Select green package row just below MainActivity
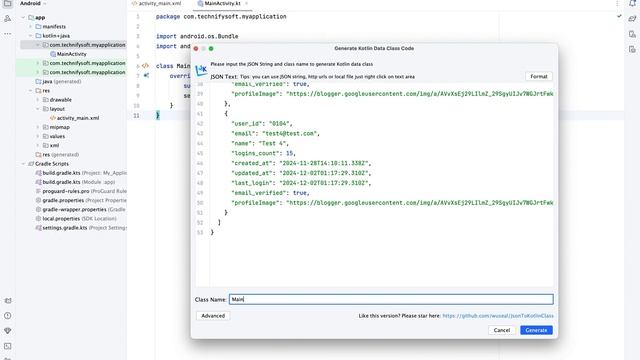 [73, 63]
